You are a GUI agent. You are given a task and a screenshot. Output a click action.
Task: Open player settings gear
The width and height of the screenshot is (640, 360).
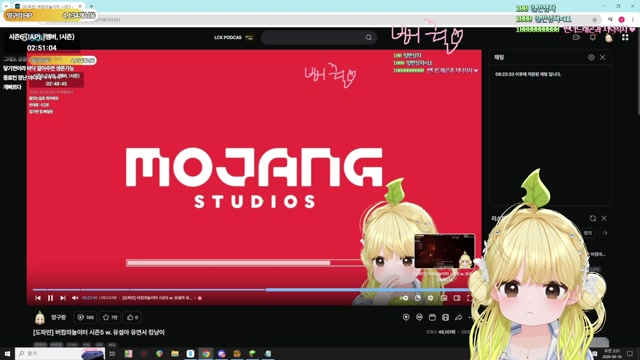pos(431,298)
